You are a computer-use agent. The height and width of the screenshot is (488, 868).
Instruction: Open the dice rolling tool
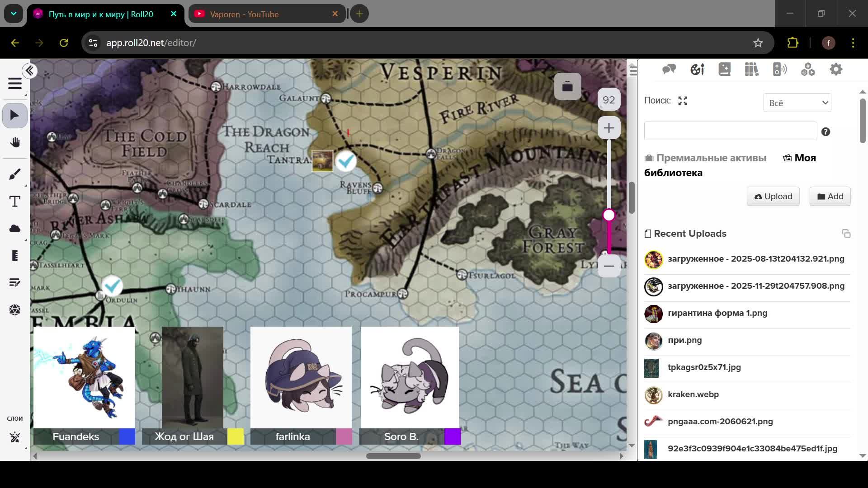(15, 310)
